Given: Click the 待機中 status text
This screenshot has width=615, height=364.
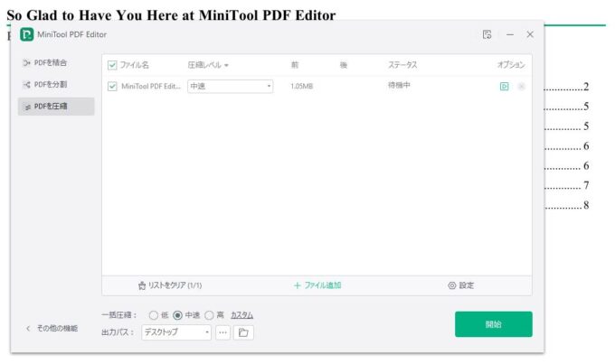Looking at the screenshot, I should pos(399,85).
